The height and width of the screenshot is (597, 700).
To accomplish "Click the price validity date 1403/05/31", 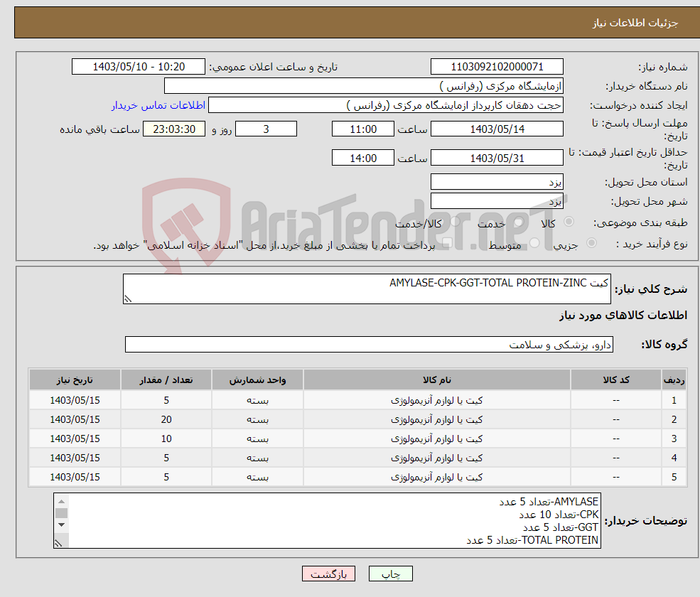I will pyautogui.click(x=497, y=158).
